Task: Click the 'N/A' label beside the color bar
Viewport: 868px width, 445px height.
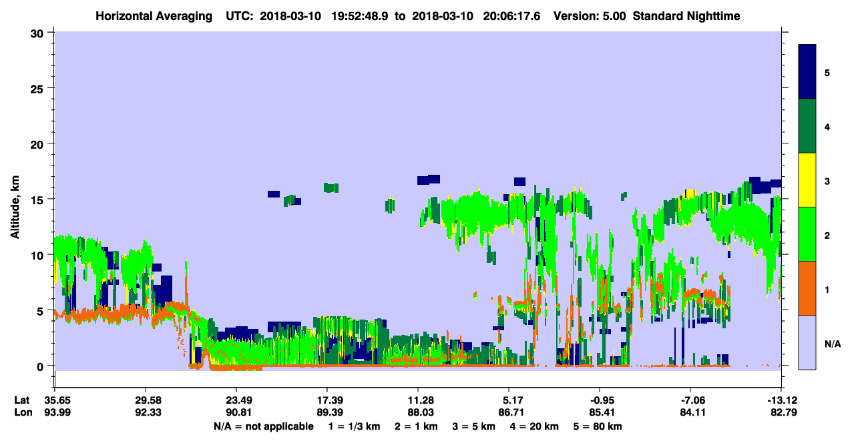Action: (833, 344)
